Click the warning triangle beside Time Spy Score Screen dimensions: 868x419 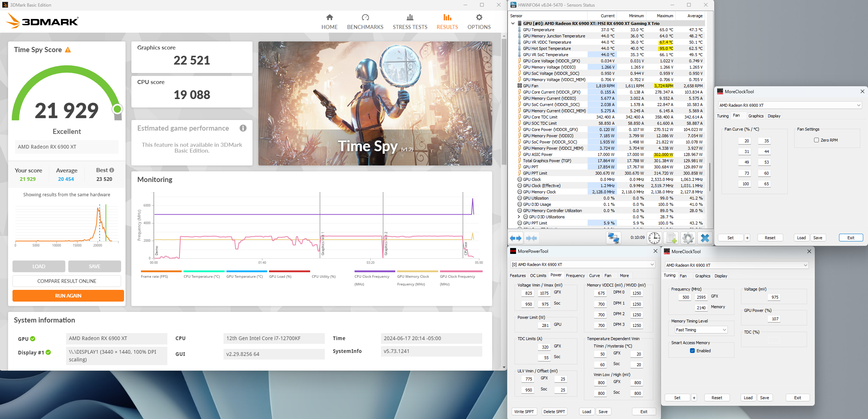click(x=68, y=50)
